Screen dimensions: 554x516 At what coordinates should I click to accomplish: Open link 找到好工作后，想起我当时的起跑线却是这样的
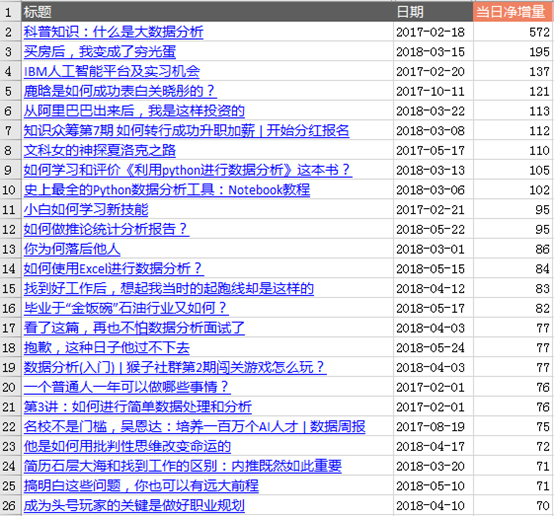(x=169, y=289)
